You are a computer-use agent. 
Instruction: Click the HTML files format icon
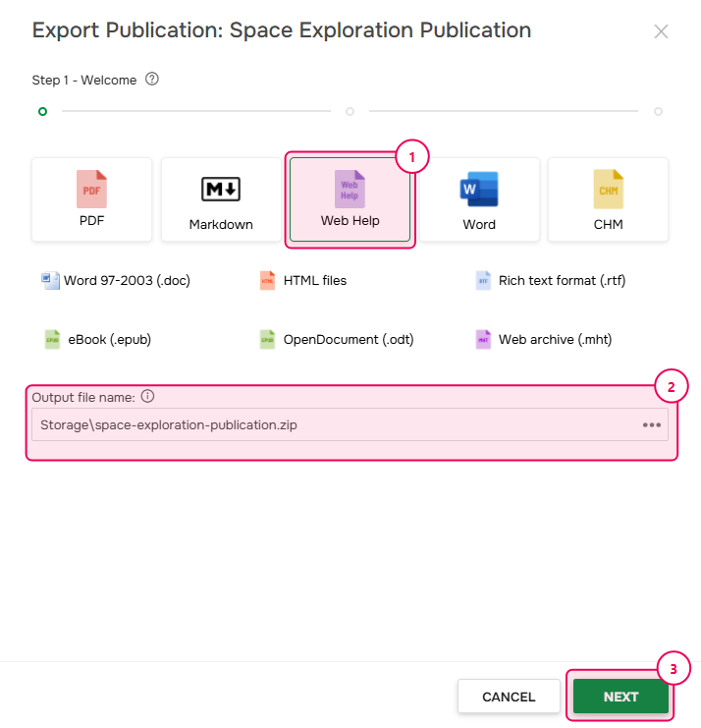pos(268,280)
